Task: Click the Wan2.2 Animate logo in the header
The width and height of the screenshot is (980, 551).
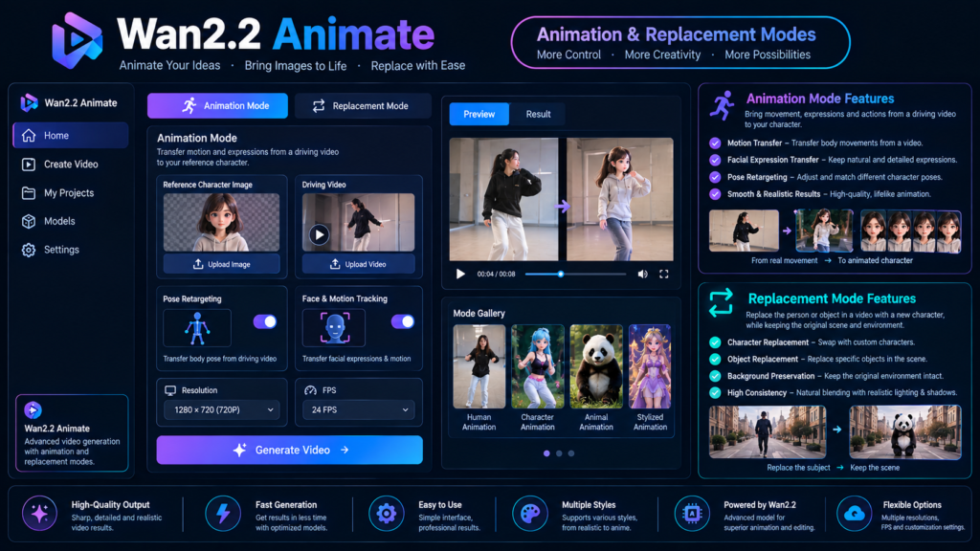Action: pyautogui.click(x=77, y=40)
